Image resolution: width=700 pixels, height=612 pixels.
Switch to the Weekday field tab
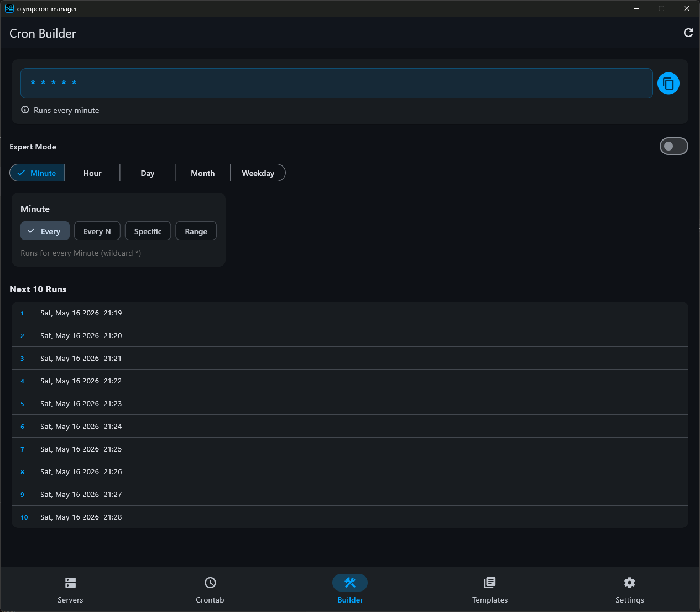[x=258, y=173]
